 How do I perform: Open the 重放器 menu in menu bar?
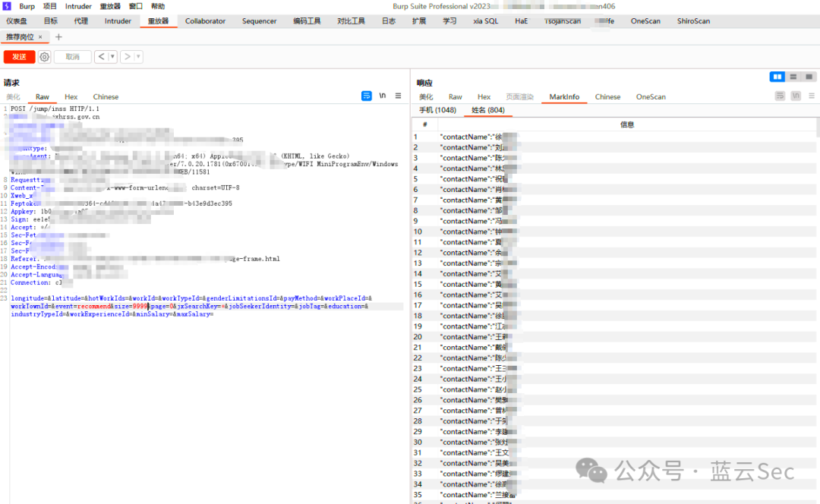110,6
